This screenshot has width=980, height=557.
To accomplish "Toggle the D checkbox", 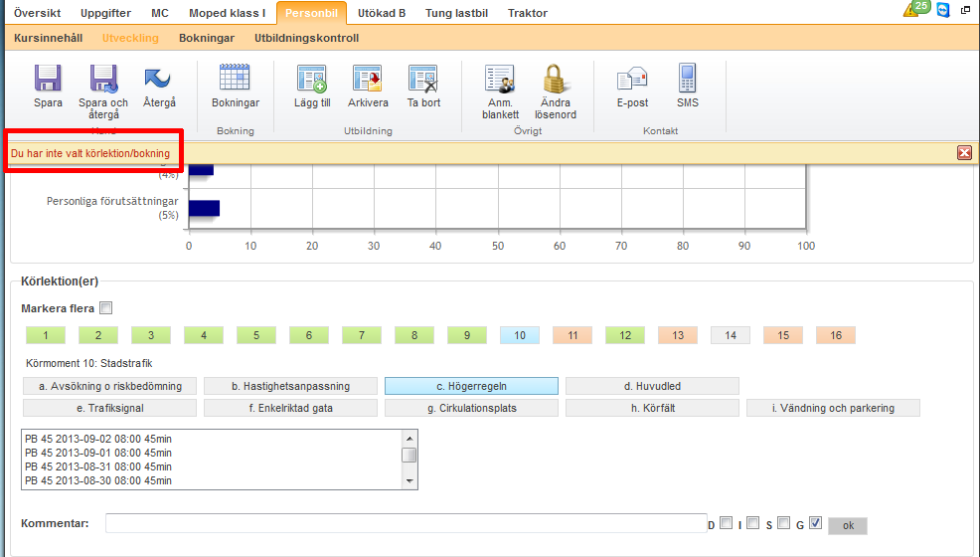I will tap(726, 522).
